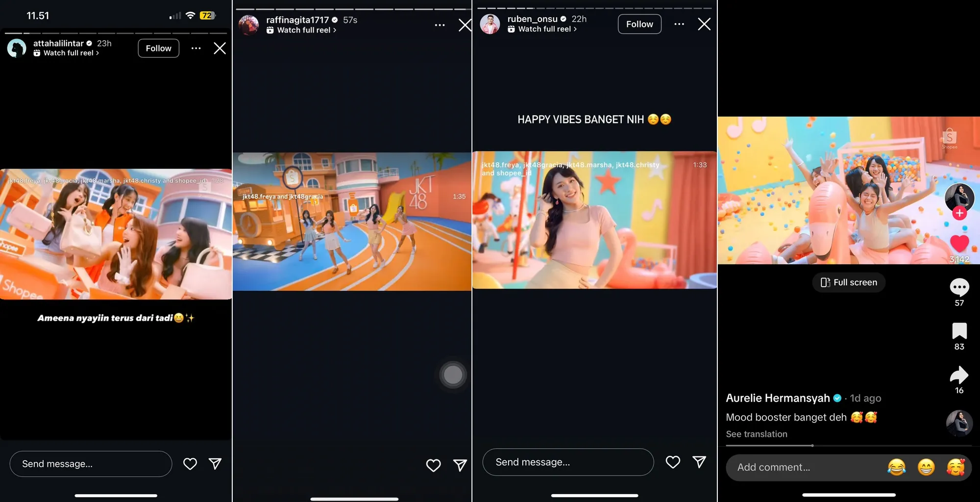This screenshot has height=502, width=980.
Task: Open creator avatar on TikTok sidebar
Action: click(x=959, y=197)
